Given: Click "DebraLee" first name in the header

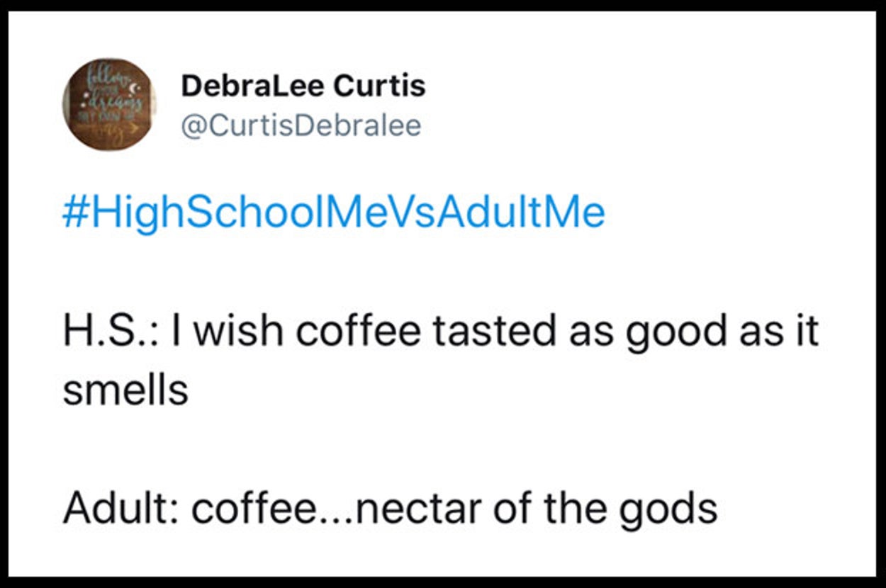Looking at the screenshot, I should coord(252,86).
